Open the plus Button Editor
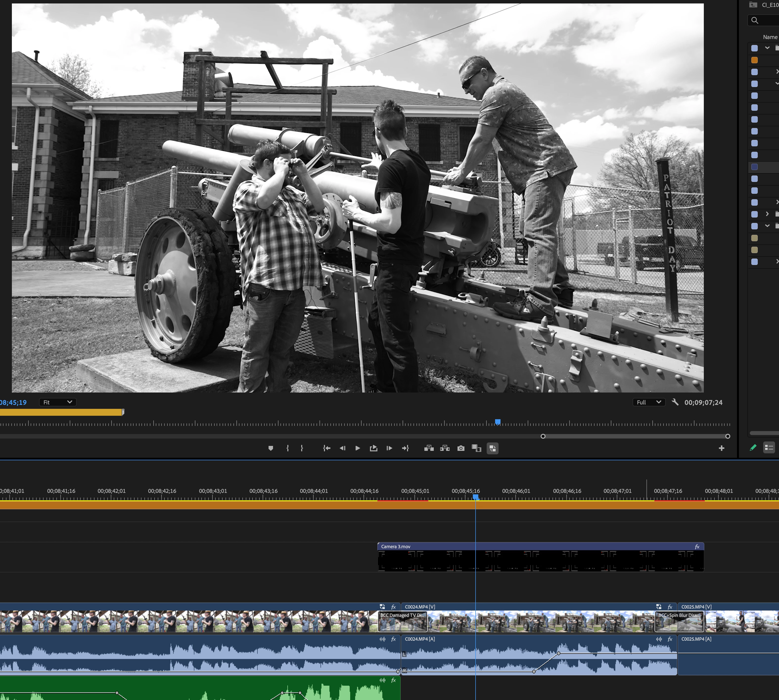 (x=721, y=448)
